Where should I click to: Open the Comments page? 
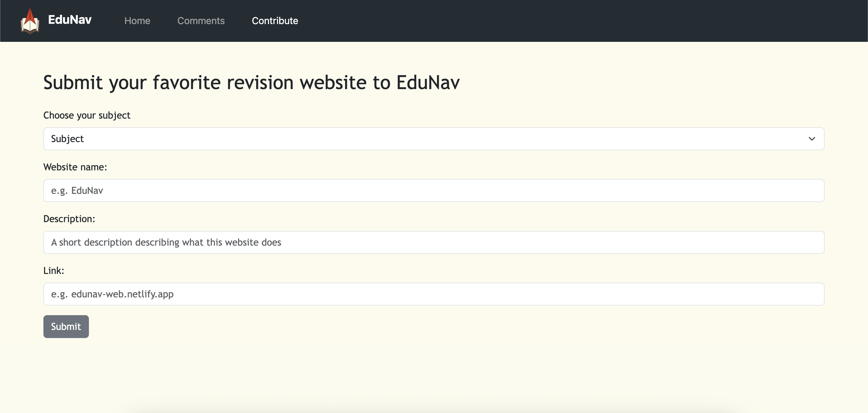coord(201,21)
